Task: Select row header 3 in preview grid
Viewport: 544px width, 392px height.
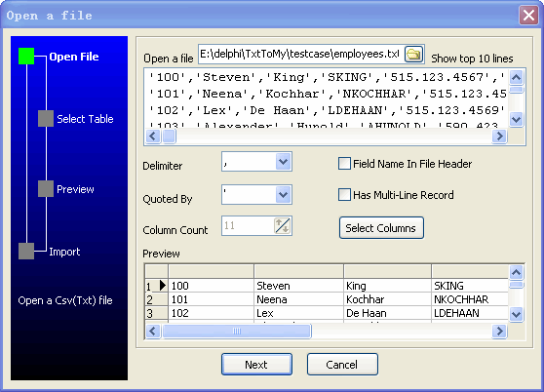Action: coord(156,313)
